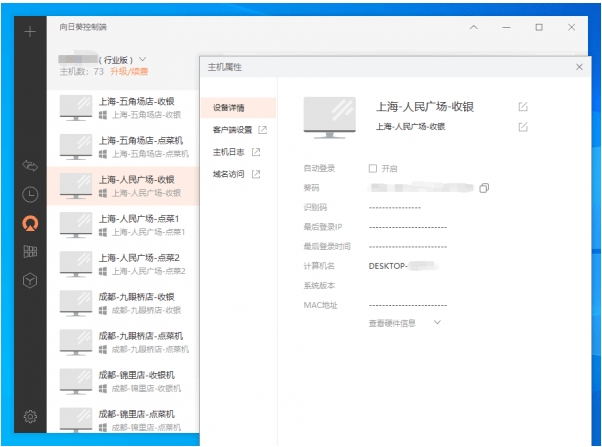Switch to 设备详情 tab

pos(229,107)
